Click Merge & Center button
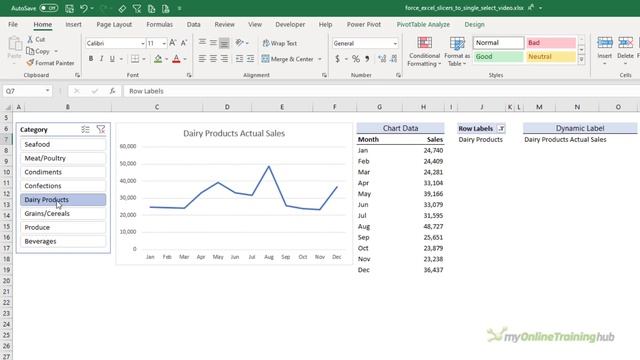Viewport: 640px width, 360px height. [x=288, y=59]
